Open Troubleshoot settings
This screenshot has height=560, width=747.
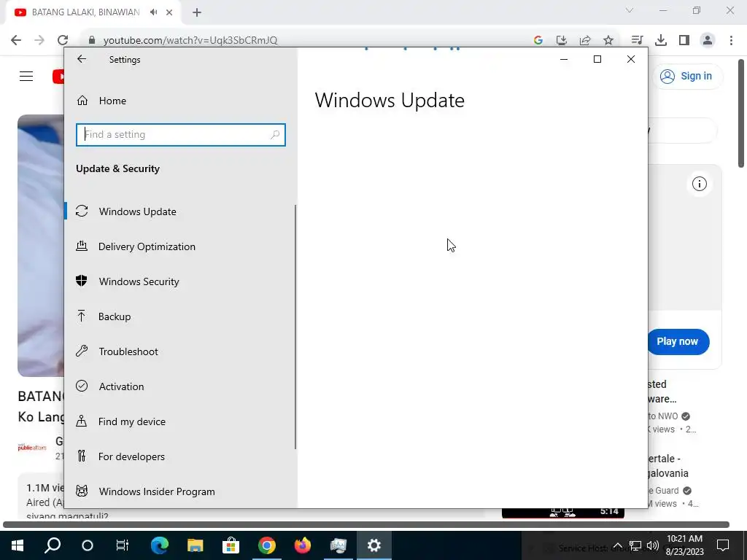tap(181, 351)
